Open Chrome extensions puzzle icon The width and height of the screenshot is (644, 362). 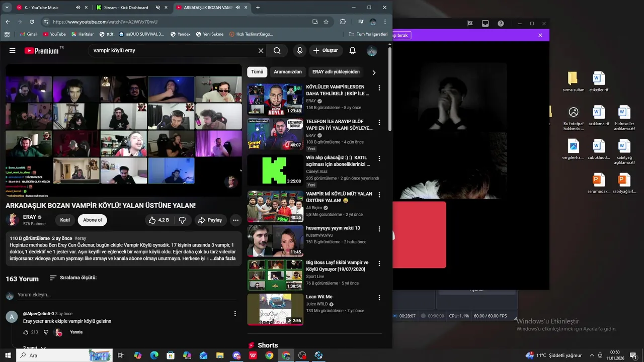click(343, 22)
